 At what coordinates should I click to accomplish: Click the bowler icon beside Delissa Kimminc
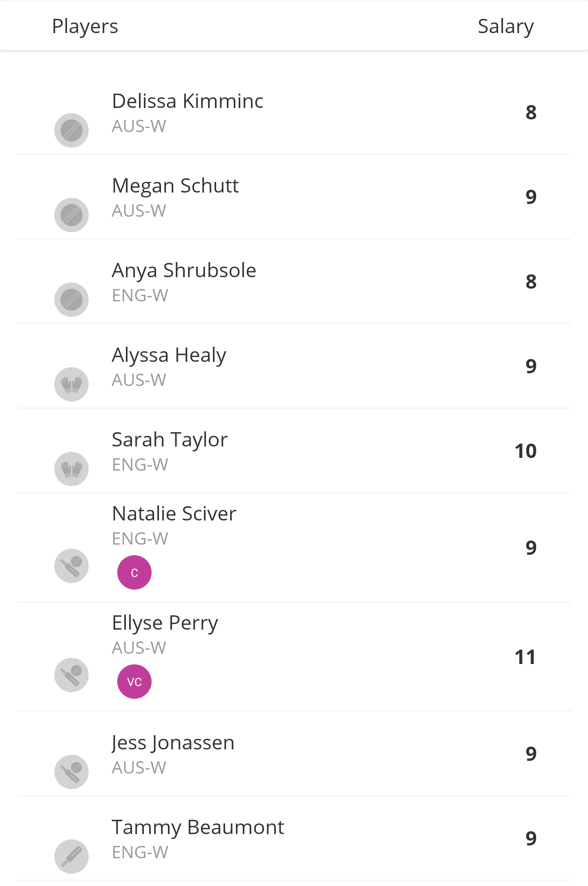72,130
